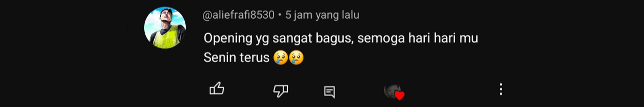Click the '5 jam yang lalu' timestamp
Viewport: 644px width, 107px height.
(322, 15)
